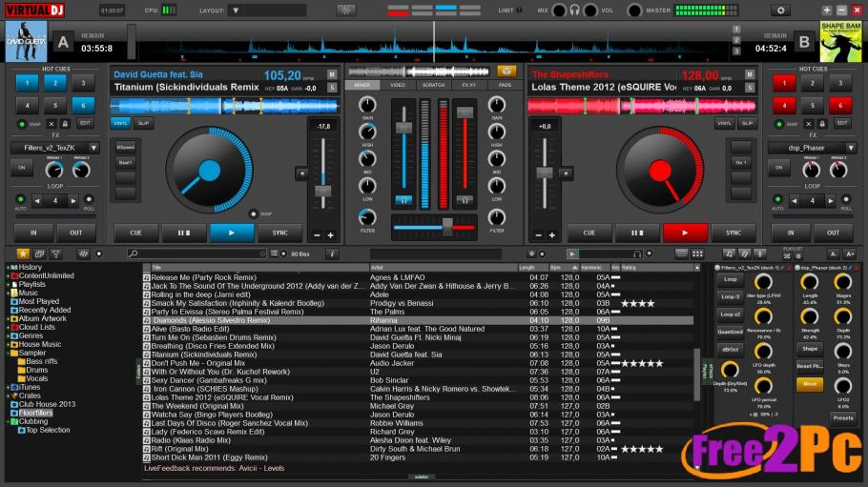Click the headphones icon between MIX and VOL
This screenshot has width=868, height=487.
574,10
